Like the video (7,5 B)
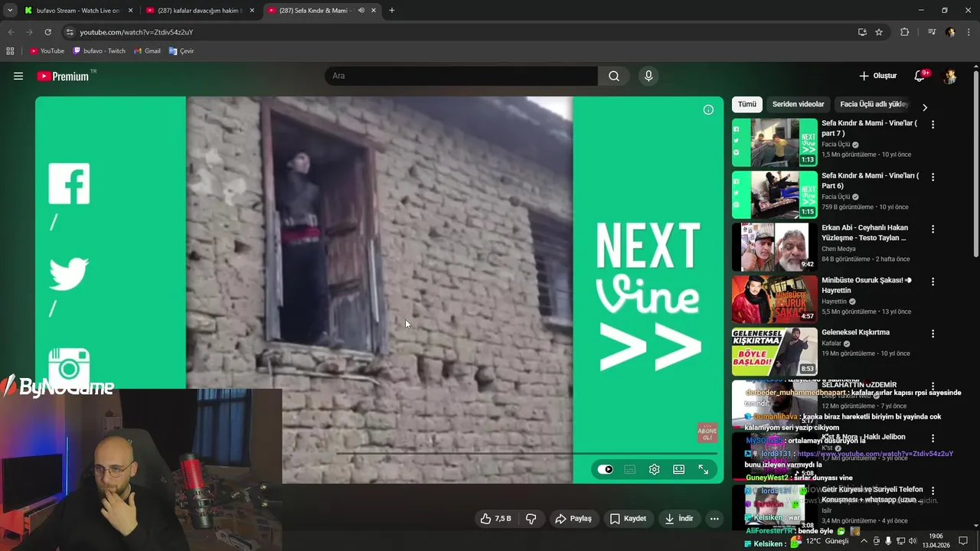Image resolution: width=980 pixels, height=551 pixels. [495, 519]
